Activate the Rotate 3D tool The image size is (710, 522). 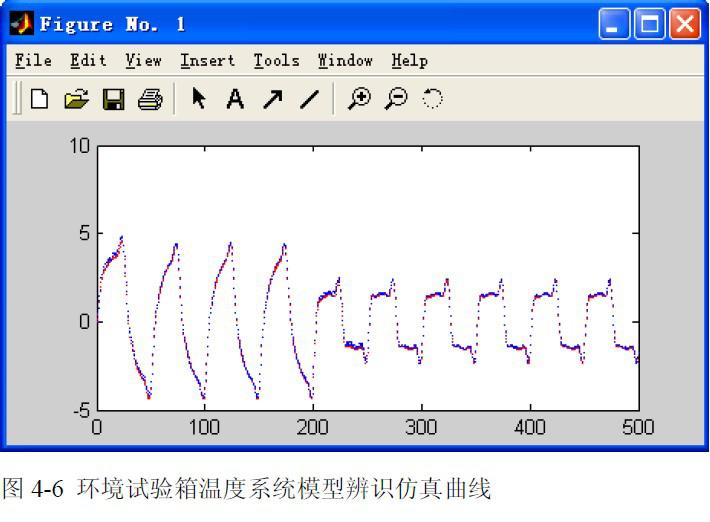[432, 99]
